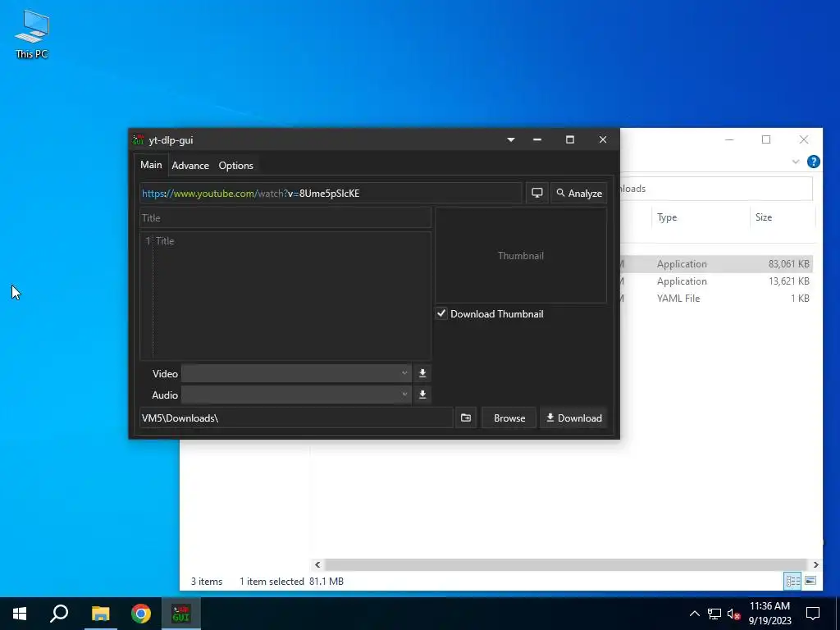Toggle the Download Thumbnail checkbox
840x630 pixels.
click(441, 313)
